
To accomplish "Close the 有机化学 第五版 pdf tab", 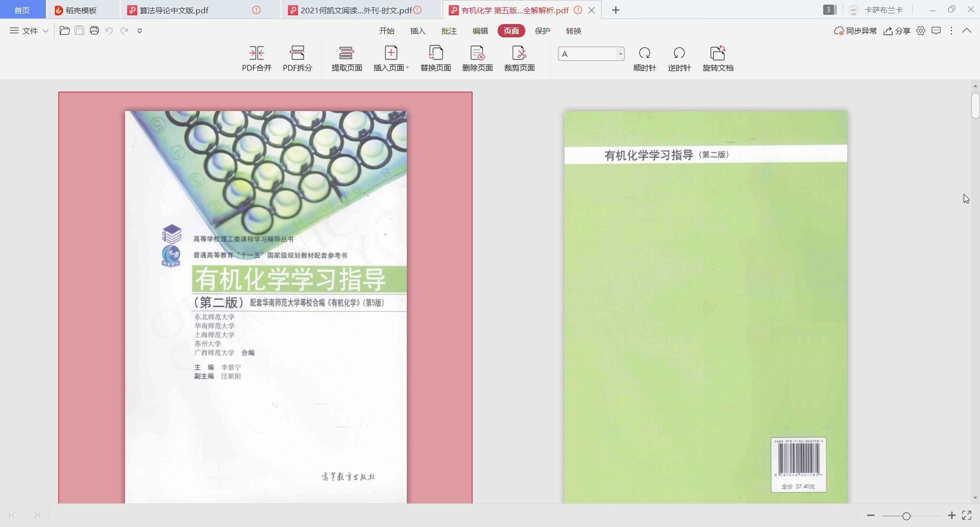I will tap(592, 10).
